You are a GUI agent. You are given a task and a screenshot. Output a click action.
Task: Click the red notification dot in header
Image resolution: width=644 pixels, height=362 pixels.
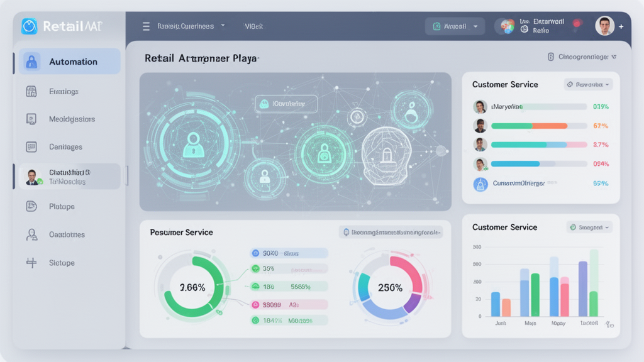577,23
